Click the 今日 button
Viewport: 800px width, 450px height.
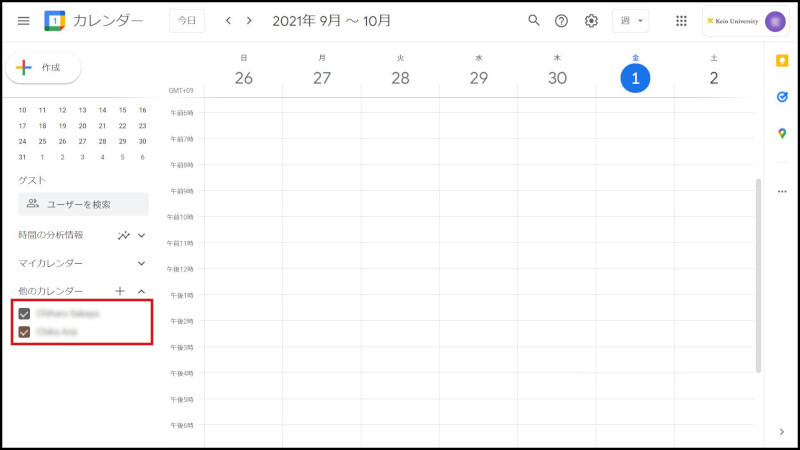tap(187, 21)
